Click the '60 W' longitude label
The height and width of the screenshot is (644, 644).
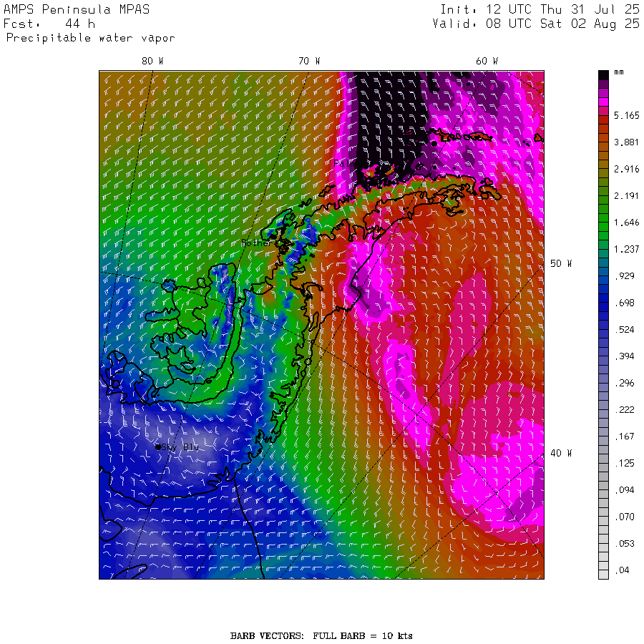pos(487,62)
